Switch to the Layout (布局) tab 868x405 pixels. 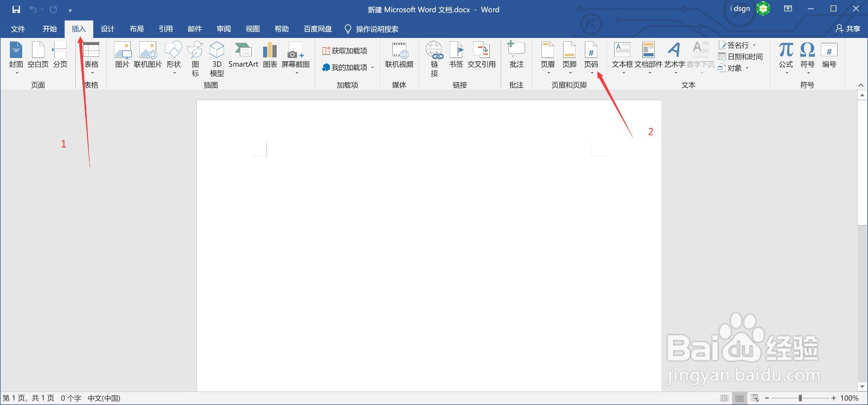point(137,29)
